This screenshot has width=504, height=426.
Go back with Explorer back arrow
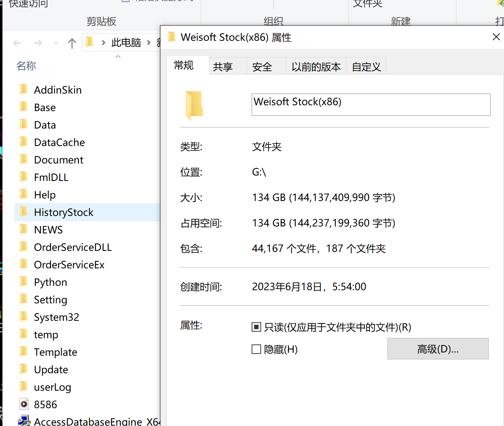click(17, 43)
